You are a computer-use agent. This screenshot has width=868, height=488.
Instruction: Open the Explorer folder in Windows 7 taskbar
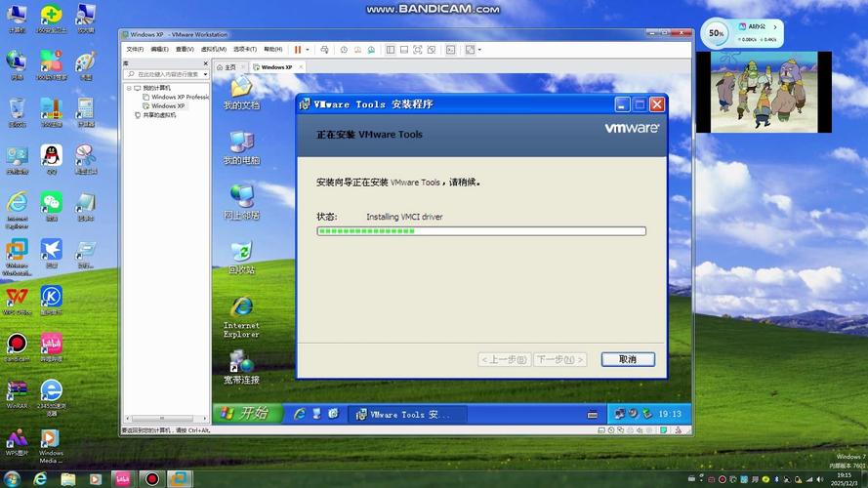click(68, 478)
